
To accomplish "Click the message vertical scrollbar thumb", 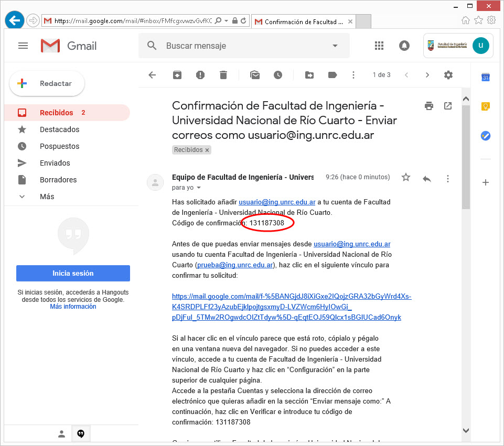I will pos(466,157).
